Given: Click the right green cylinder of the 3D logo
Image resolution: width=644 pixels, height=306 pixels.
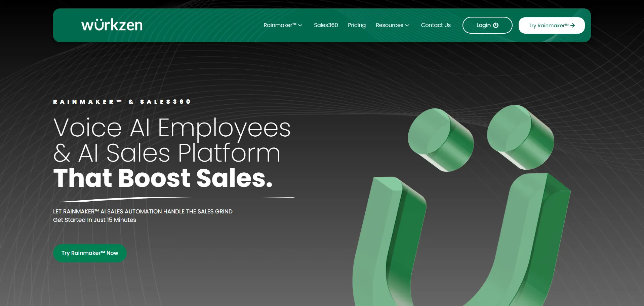Looking at the screenshot, I should pyautogui.click(x=520, y=136).
